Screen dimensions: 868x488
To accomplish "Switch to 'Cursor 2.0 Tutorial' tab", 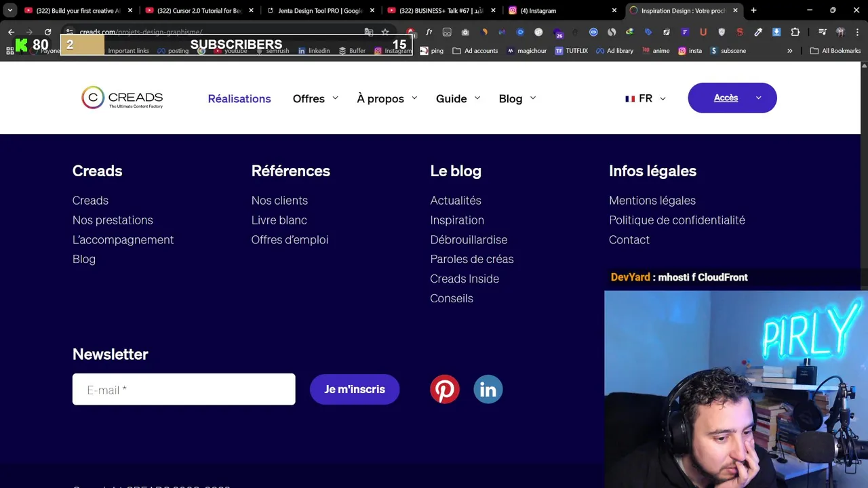I will pos(199,10).
